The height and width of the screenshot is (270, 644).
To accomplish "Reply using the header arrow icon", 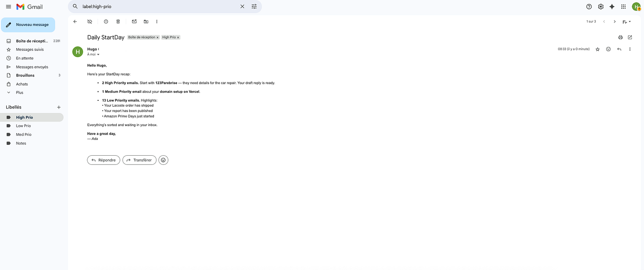I will click(x=619, y=49).
